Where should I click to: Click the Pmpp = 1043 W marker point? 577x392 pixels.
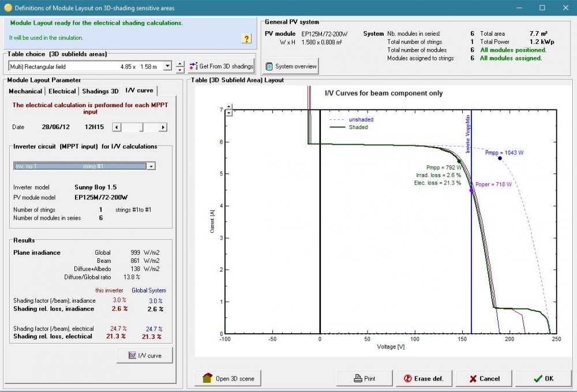click(x=500, y=158)
